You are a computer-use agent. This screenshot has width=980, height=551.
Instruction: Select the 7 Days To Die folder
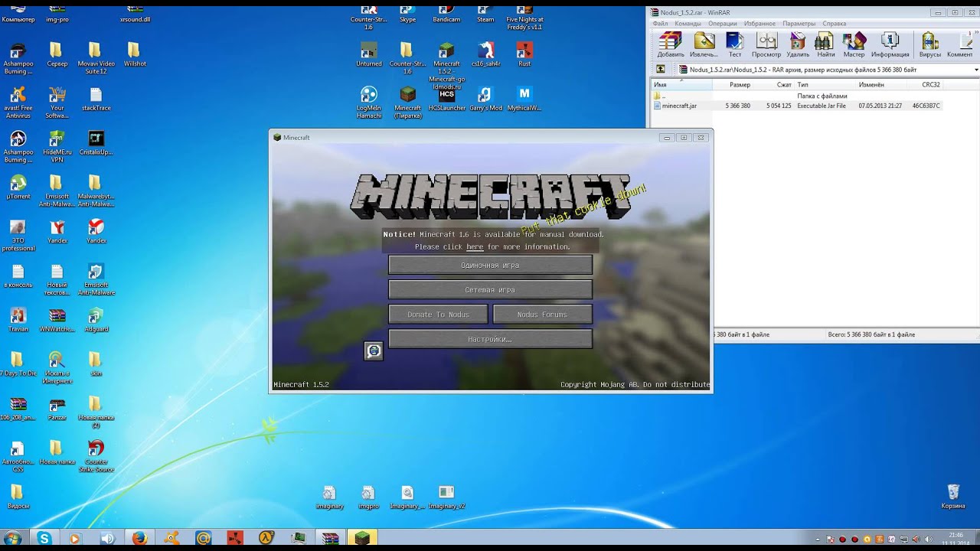18,365
